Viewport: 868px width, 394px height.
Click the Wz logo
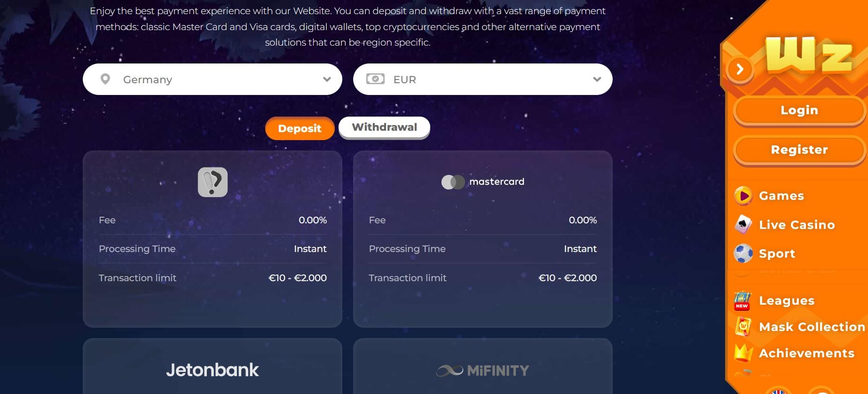click(809, 55)
